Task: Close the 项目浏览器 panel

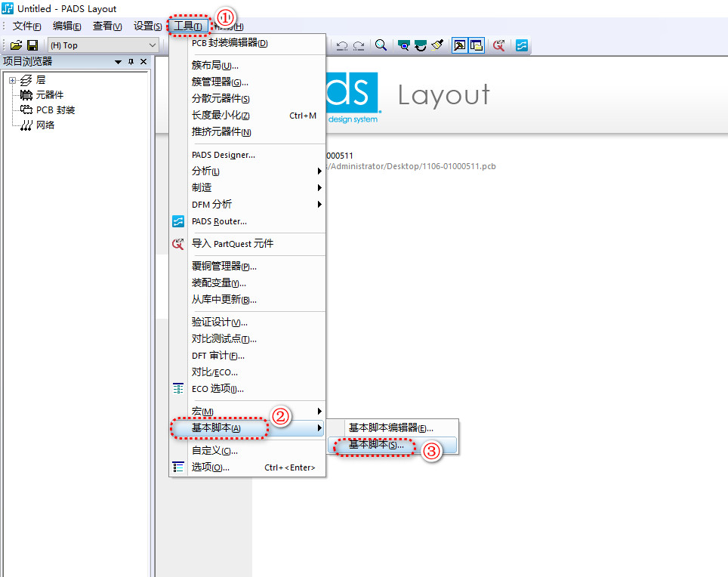Action: pyautogui.click(x=143, y=62)
